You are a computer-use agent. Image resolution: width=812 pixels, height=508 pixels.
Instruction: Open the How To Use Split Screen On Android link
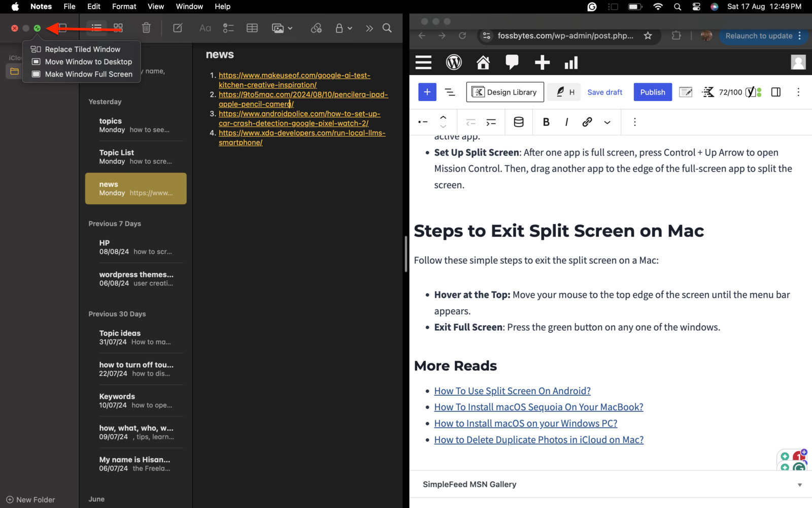pos(512,391)
